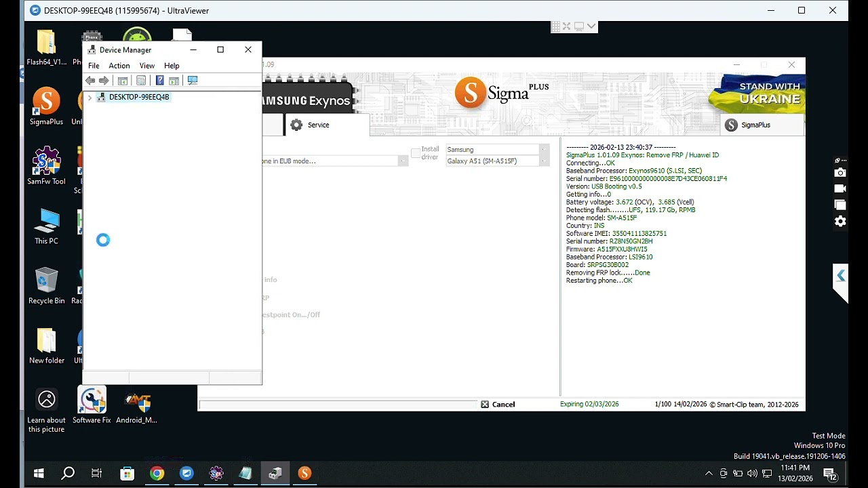Switch to the Service tab in SigmaPlus
Screen dimensions: 868x488
[327, 125]
